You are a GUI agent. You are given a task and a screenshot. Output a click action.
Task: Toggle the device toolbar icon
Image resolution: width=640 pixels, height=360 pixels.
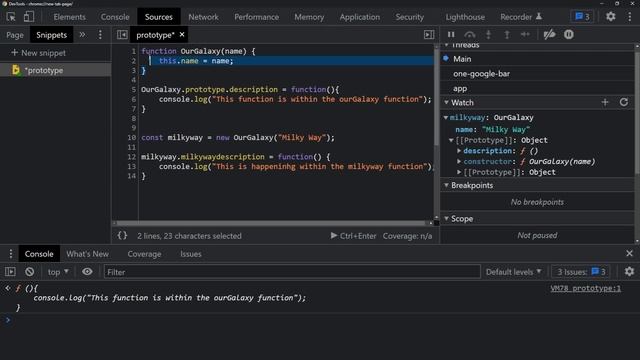(29, 17)
